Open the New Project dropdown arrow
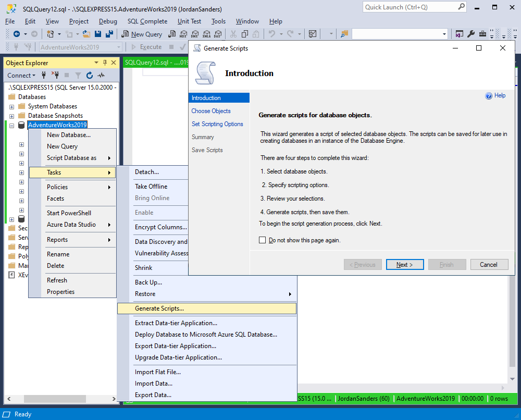Screen dimensions: 521x420 click(x=59, y=34)
